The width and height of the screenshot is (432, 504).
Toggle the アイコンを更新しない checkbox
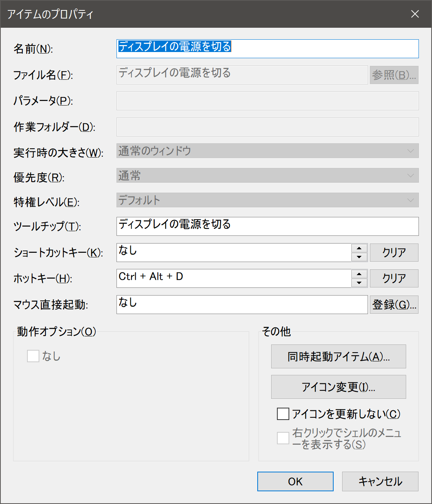click(283, 414)
